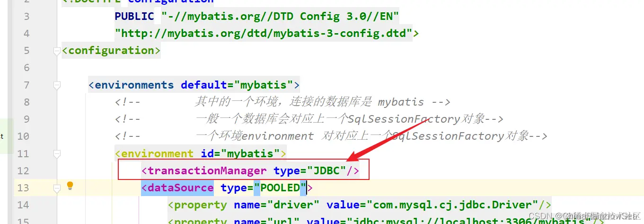Viewport: 644px width, 224px height.
Task: Click the mybatis-3-config.dtd URL string
Action: [x=264, y=33]
